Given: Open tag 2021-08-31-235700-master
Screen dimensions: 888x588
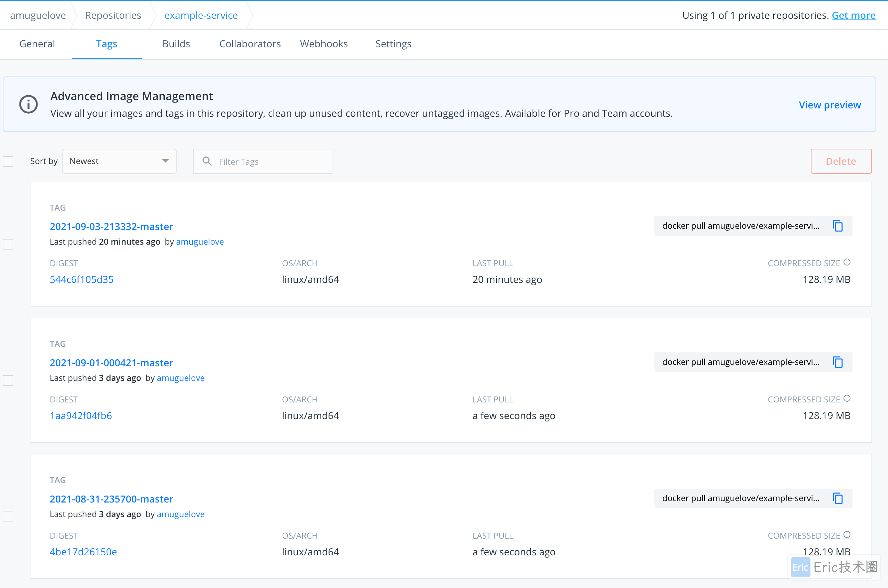Looking at the screenshot, I should [111, 499].
